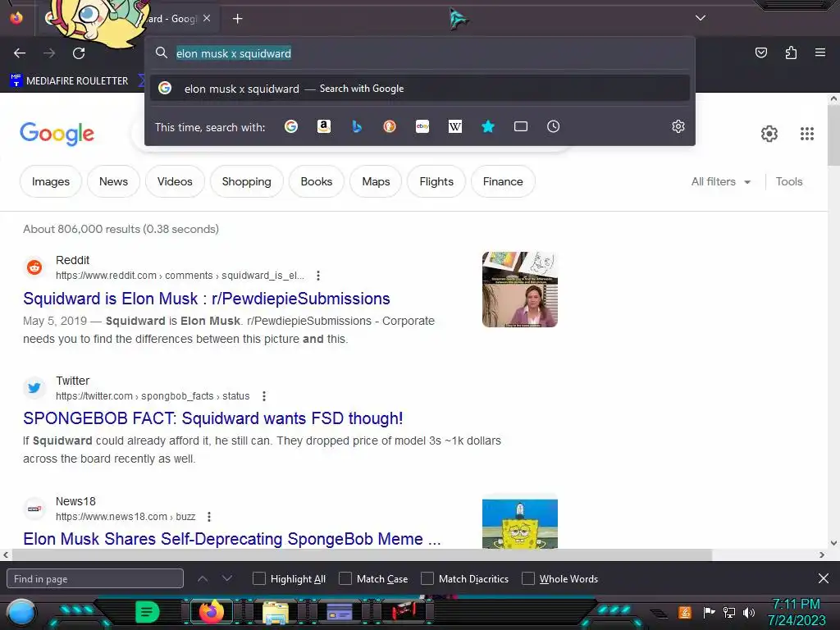Filter results by Maps
The width and height of the screenshot is (840, 630).
coord(376,181)
